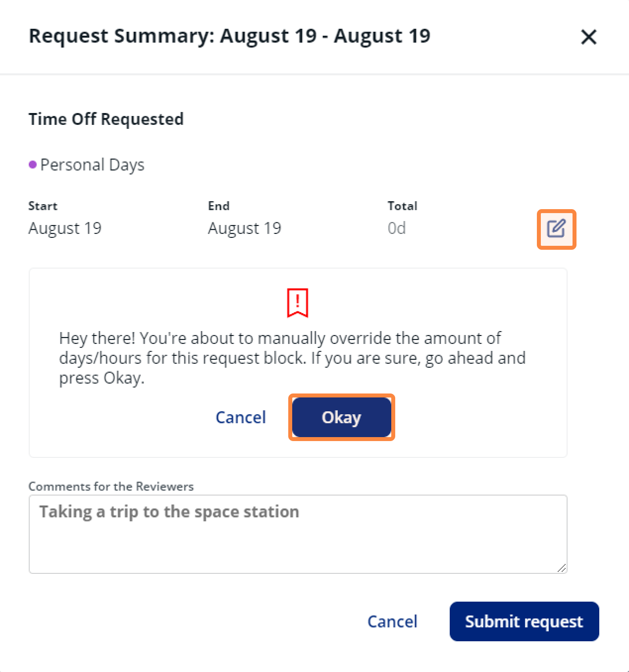Viewport: 629px width, 672px height.
Task: Click the Total value 0d
Action: tap(397, 228)
